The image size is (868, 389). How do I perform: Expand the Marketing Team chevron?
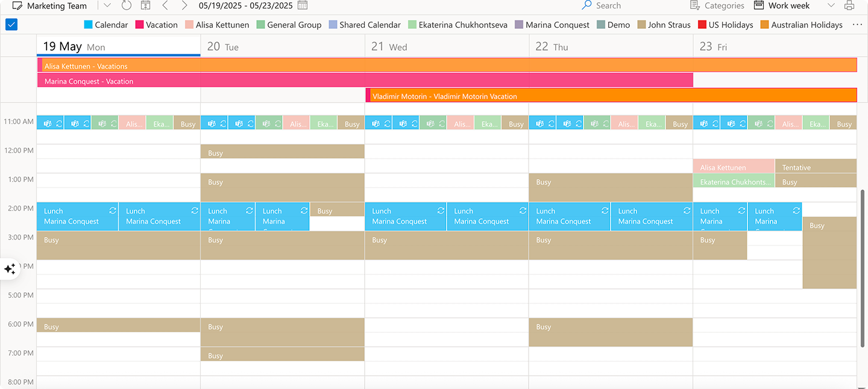(107, 5)
